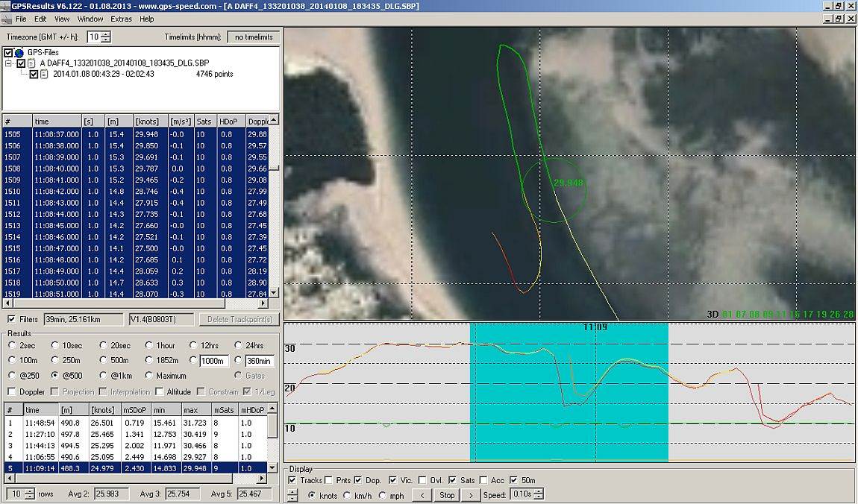The height and width of the screenshot is (504, 858).
Task: Collapse the DAFF4 SBP file tree node
Action: point(10,63)
